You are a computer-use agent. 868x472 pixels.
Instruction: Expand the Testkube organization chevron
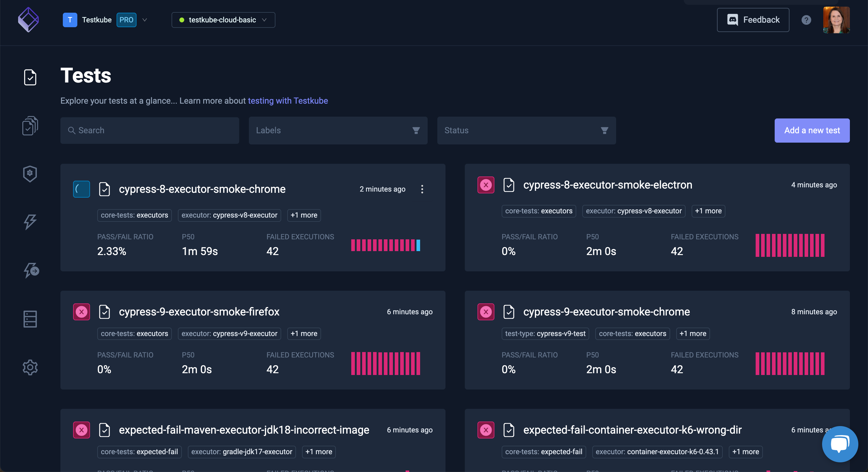(145, 20)
